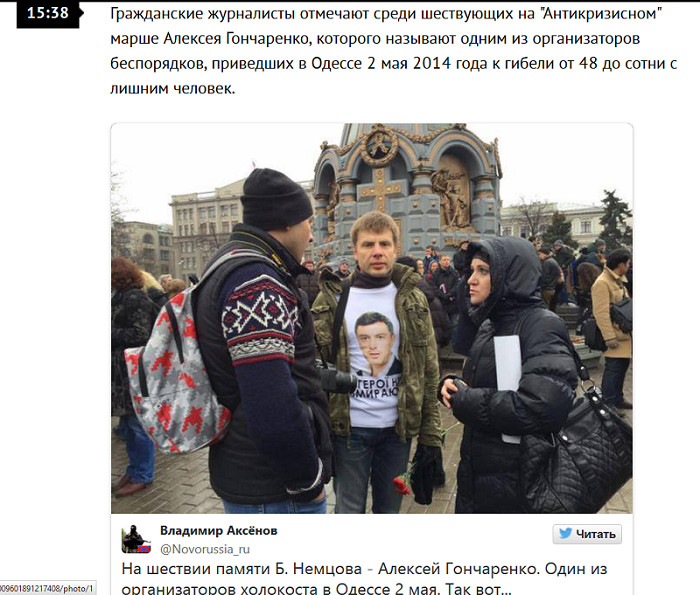The width and height of the screenshot is (700, 595).
Task: Click the arrow notch beside 15:38
Action: 81,13
